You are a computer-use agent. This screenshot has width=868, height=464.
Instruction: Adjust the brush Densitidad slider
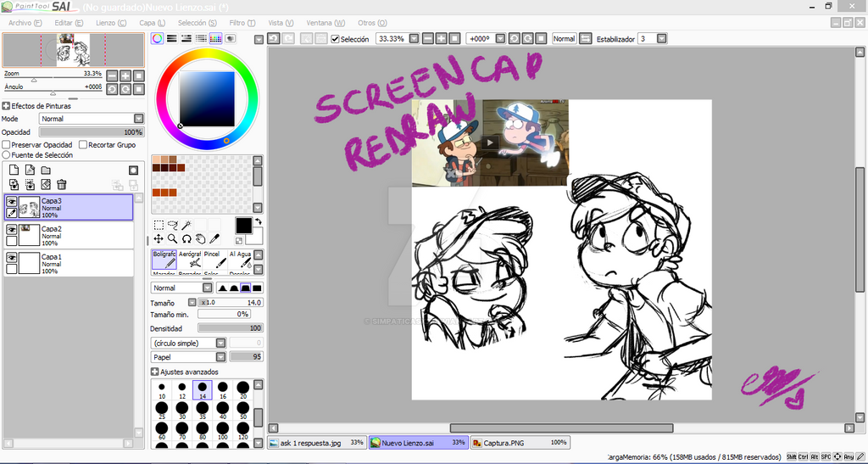231,328
